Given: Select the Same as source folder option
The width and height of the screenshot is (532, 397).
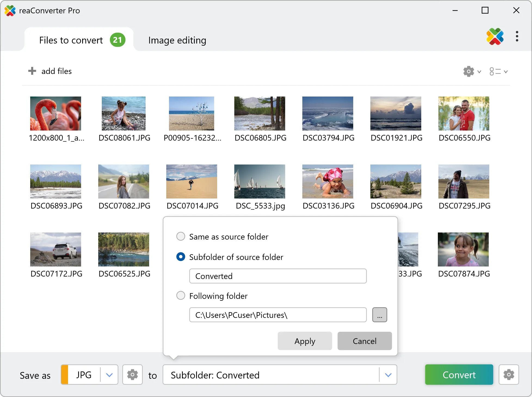Looking at the screenshot, I should click(x=180, y=236).
